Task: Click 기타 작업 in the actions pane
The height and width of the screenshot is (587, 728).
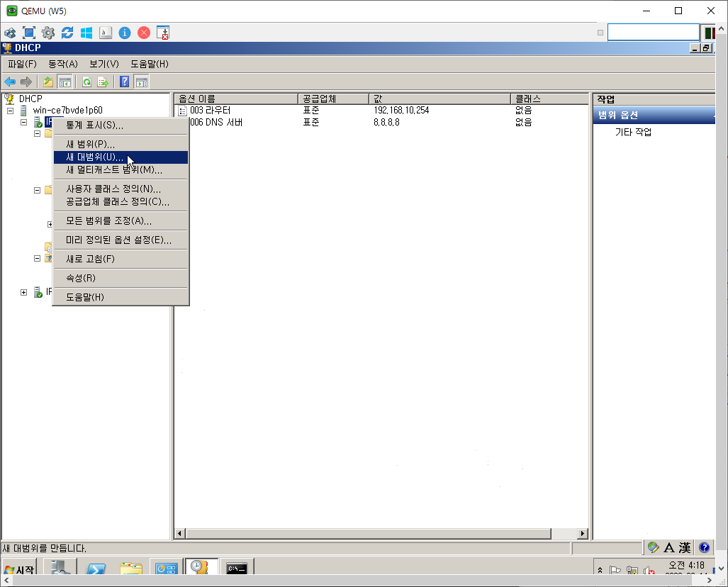Action: tap(633, 133)
